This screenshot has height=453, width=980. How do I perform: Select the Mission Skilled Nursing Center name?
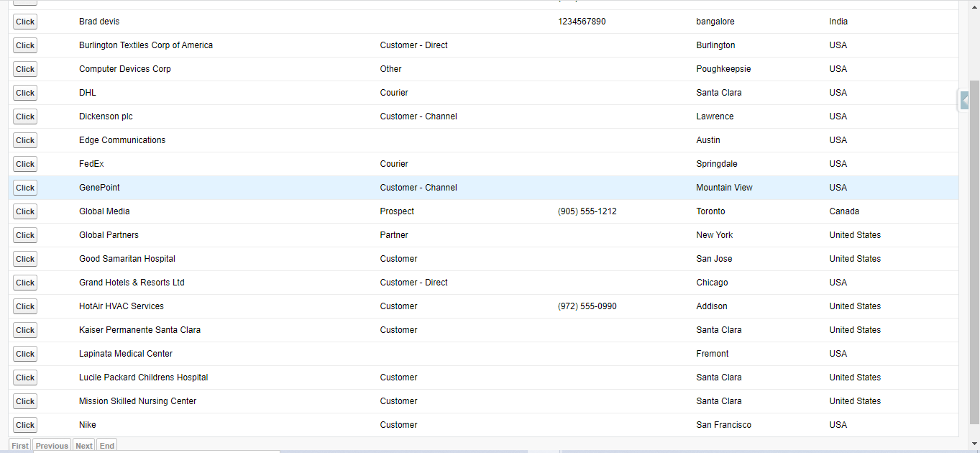(x=137, y=401)
